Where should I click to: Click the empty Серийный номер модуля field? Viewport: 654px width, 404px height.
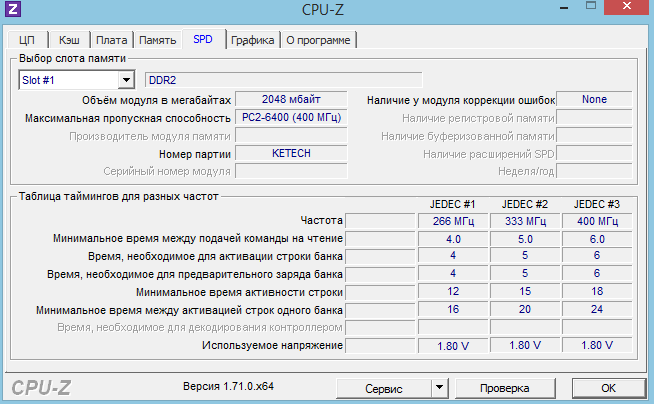[291, 171]
